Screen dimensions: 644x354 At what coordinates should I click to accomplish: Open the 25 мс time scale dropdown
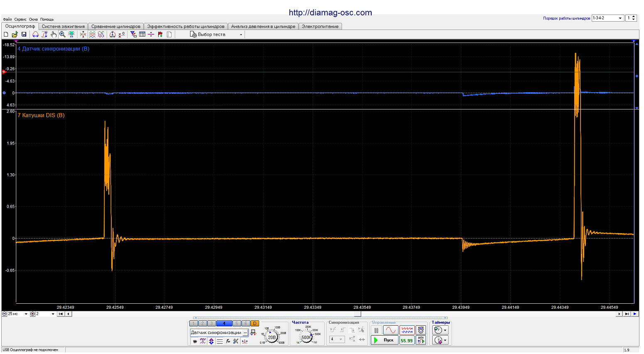coord(26,314)
